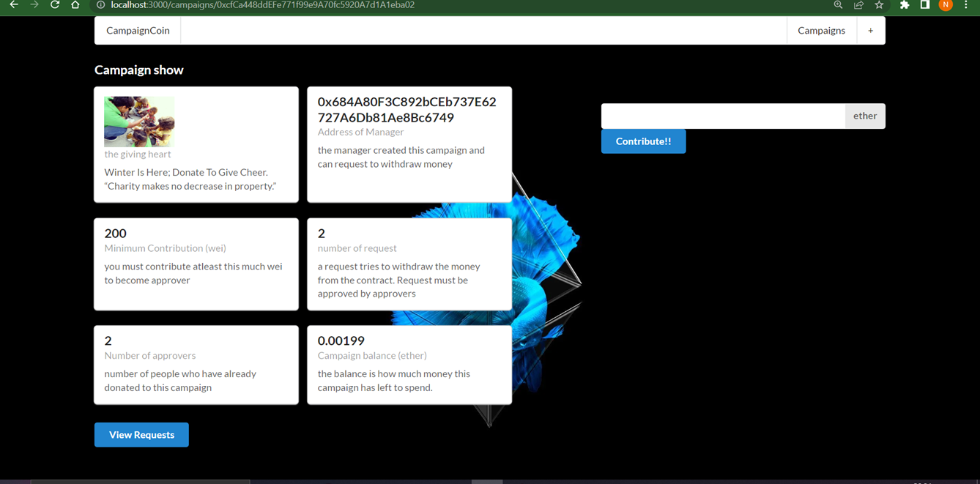The width and height of the screenshot is (980, 484).
Task: Open the browser home page icon
Action: [x=74, y=5]
